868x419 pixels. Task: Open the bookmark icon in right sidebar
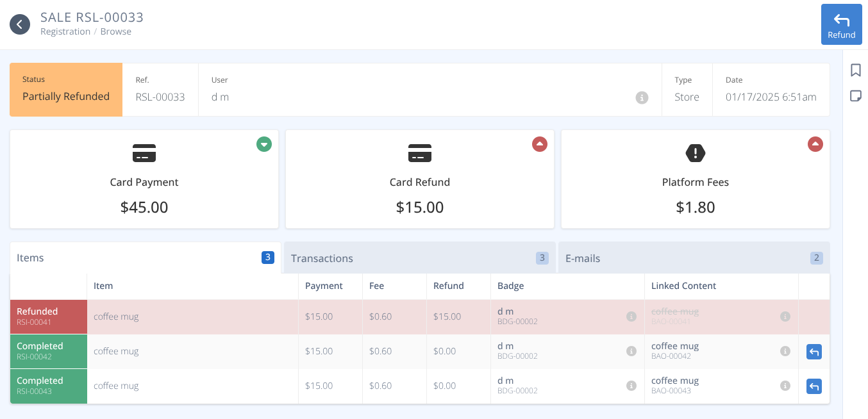(855, 70)
